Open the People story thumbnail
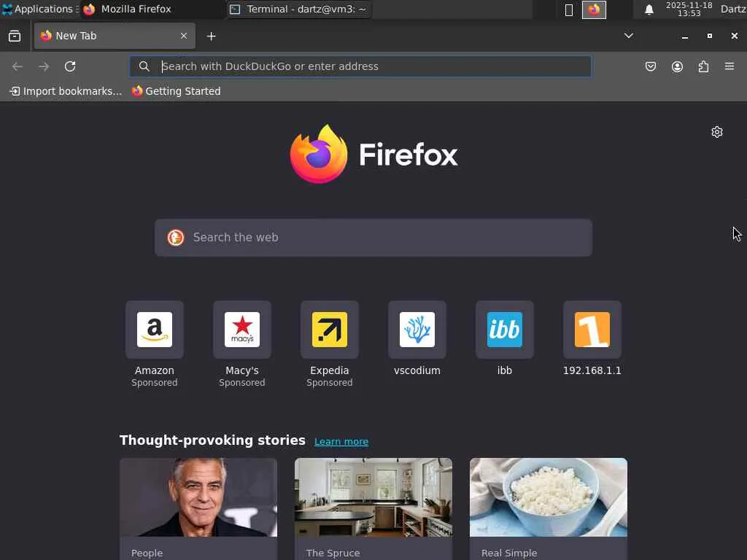The width and height of the screenshot is (747, 560). pos(198,497)
